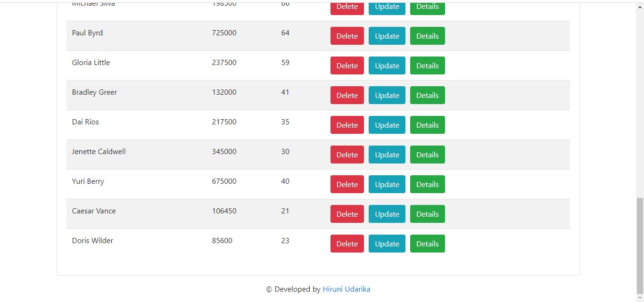Open Dai Rios details
This screenshot has height=302, width=644.
tap(428, 125)
